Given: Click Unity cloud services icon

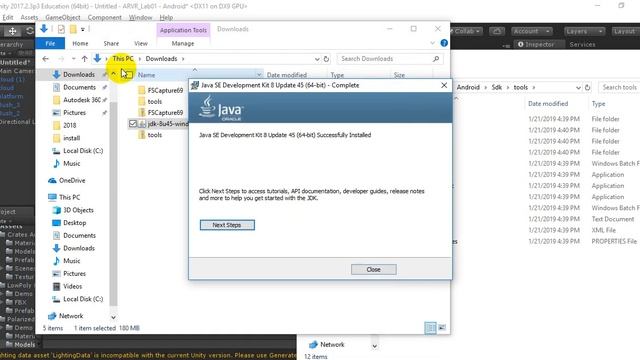Looking at the screenshot, I should point(497,31).
